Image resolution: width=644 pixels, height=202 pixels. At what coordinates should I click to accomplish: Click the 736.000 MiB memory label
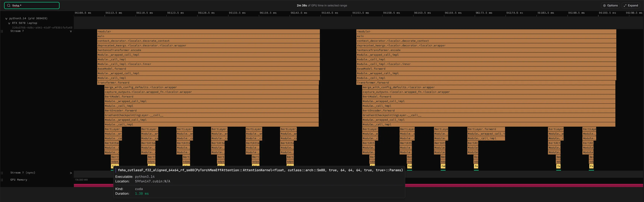(81, 180)
